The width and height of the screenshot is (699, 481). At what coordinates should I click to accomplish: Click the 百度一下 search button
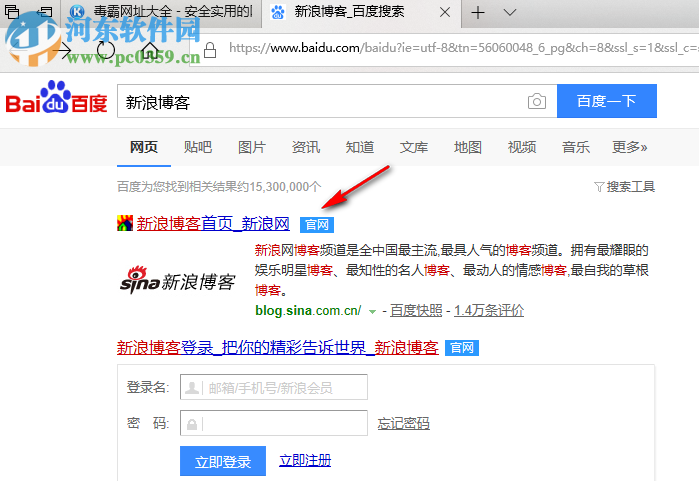[607, 101]
